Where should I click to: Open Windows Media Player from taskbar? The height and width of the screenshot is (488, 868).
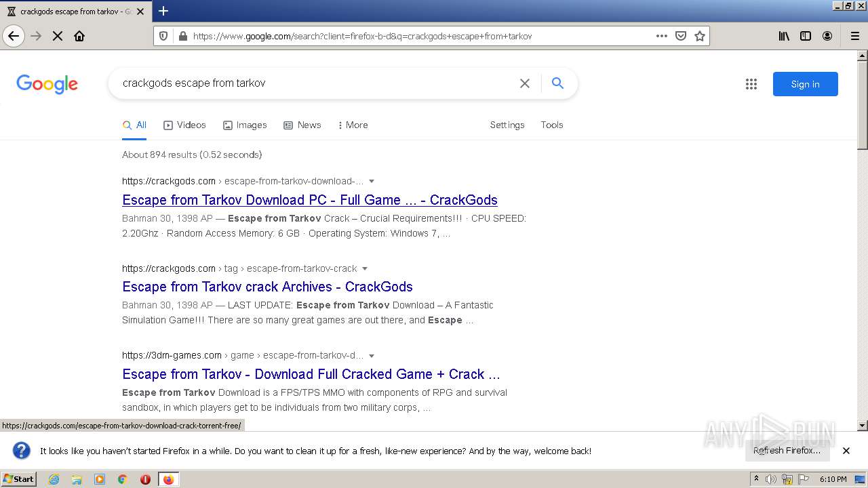click(x=100, y=479)
